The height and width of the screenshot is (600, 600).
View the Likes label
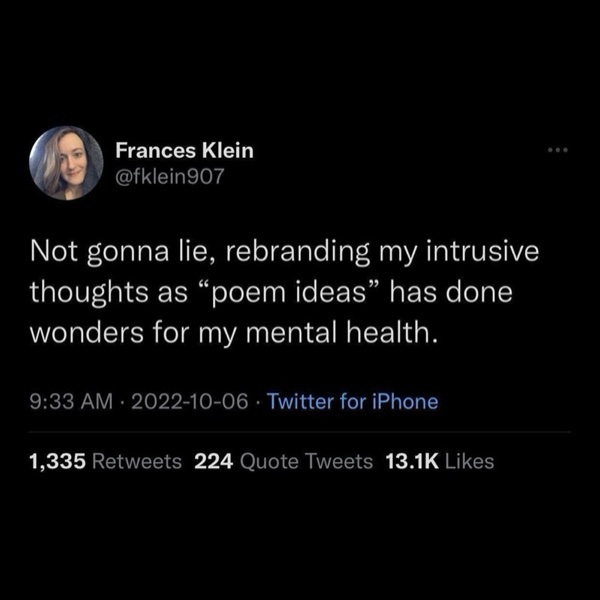[x=468, y=461]
